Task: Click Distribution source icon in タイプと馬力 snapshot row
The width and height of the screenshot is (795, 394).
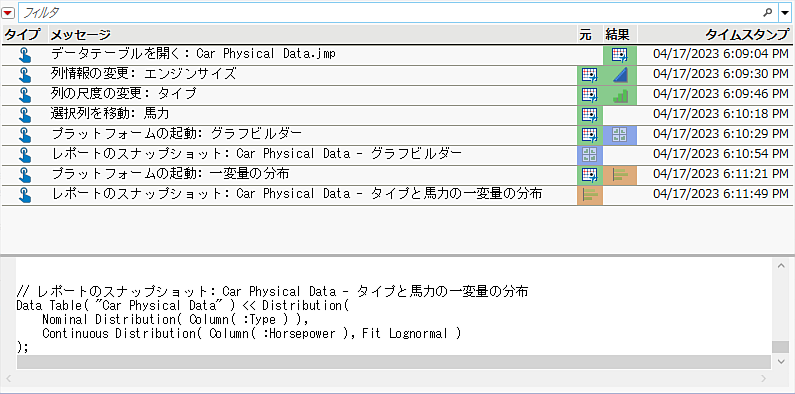Action: point(590,195)
